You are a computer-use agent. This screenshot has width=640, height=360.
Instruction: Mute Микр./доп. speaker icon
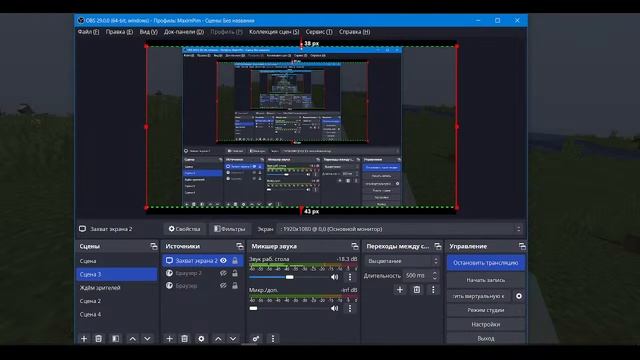(x=335, y=308)
